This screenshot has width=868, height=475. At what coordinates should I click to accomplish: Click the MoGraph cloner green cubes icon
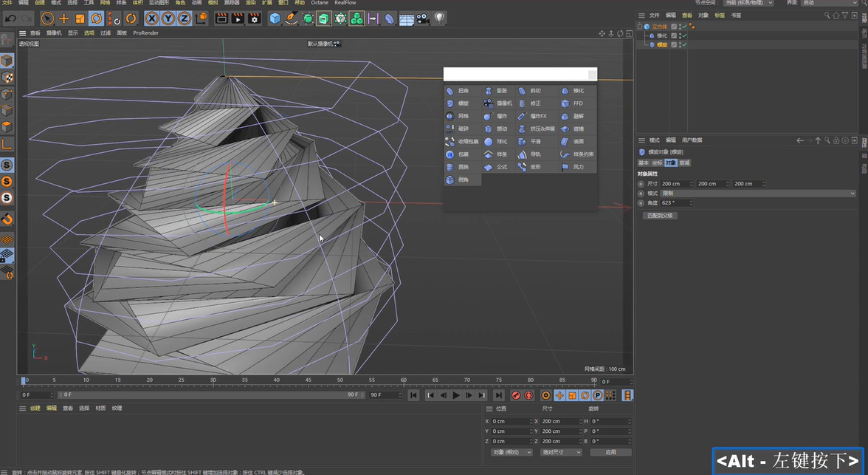pos(356,19)
